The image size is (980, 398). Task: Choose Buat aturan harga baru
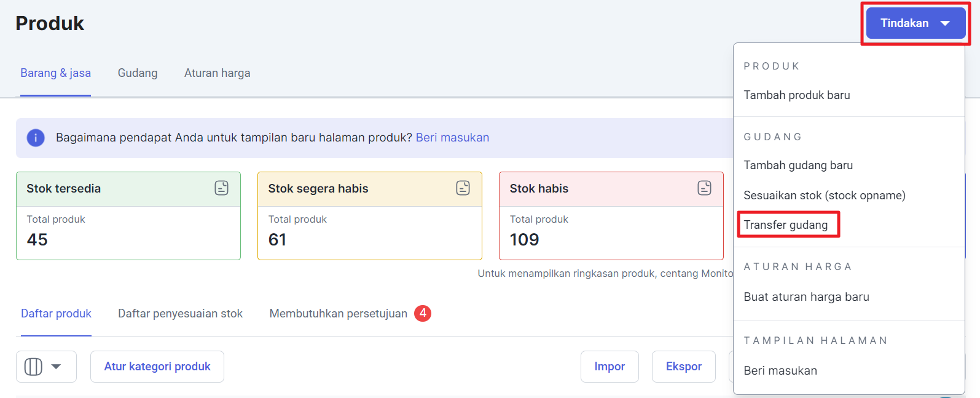(806, 297)
